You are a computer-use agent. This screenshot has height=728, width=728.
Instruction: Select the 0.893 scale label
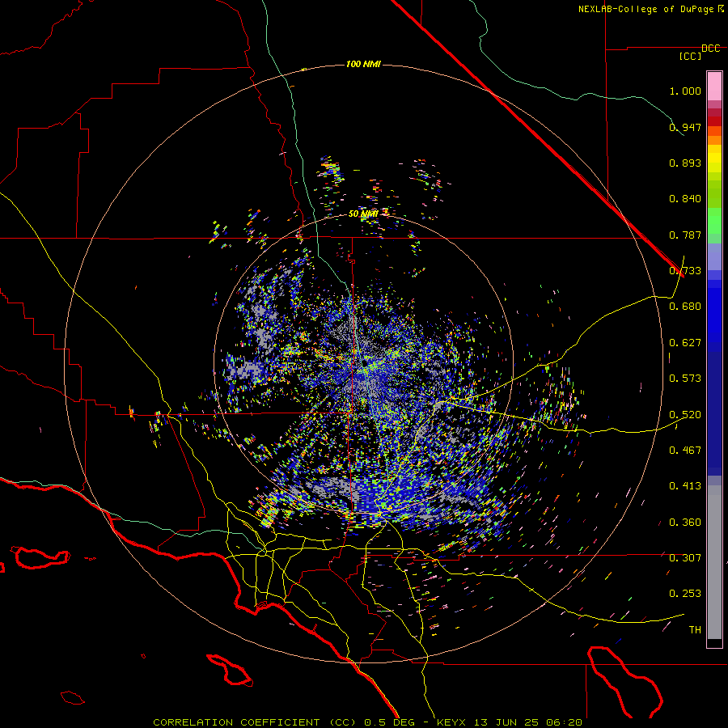(685, 163)
